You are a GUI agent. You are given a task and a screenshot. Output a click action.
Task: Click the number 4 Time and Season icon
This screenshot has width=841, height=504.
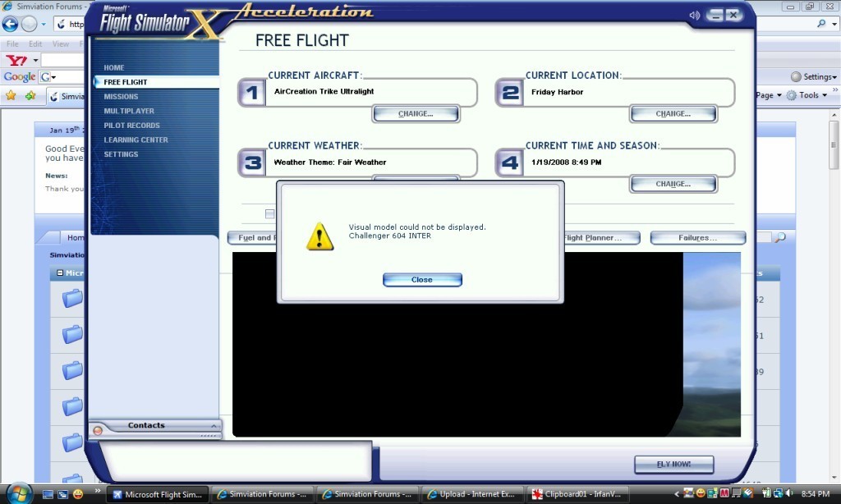(509, 163)
